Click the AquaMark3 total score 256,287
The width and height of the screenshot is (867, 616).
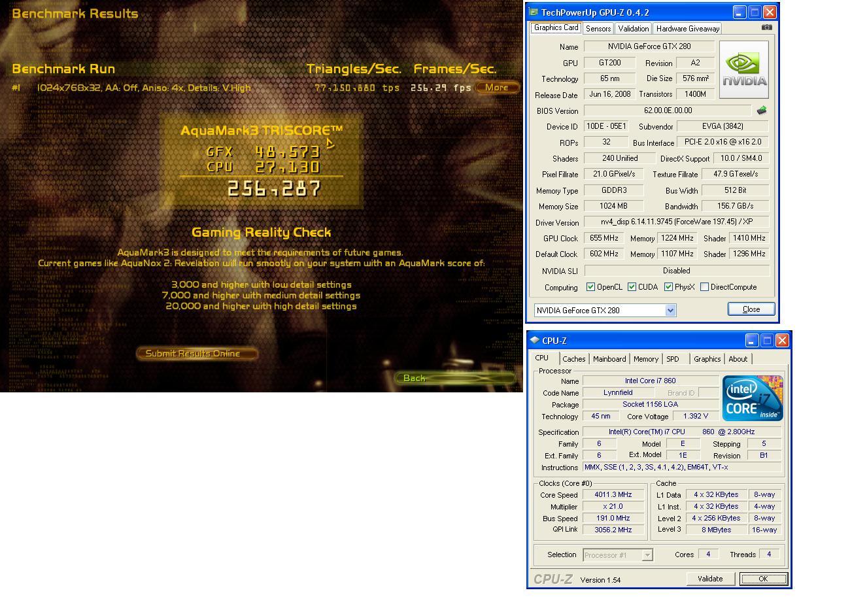[275, 190]
